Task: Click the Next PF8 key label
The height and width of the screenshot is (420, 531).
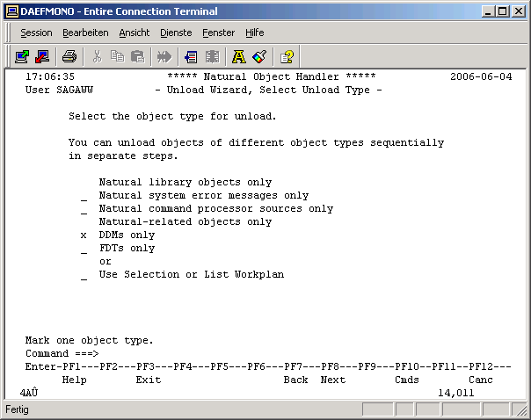Action: (x=333, y=380)
